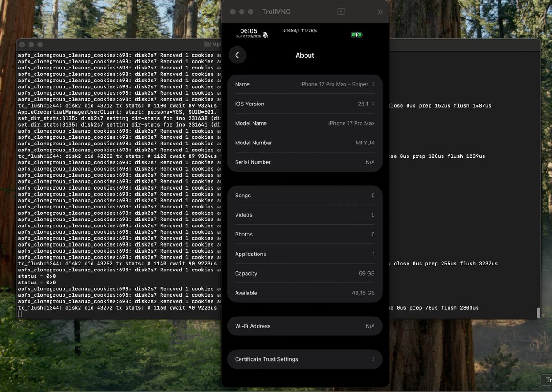Zoom the Terminal window with its third traffic light

pyautogui.click(x=40, y=45)
